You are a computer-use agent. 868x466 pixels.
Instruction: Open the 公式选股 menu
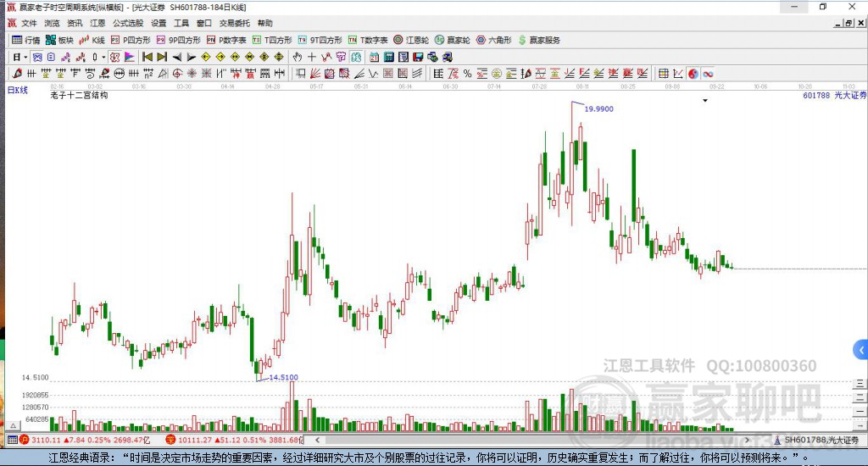click(x=128, y=23)
